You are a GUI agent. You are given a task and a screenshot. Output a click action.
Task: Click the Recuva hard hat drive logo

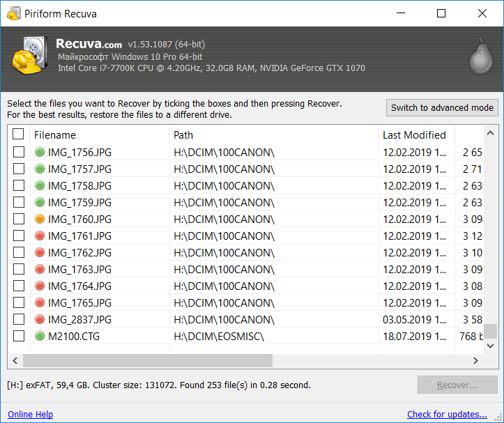coord(29,57)
